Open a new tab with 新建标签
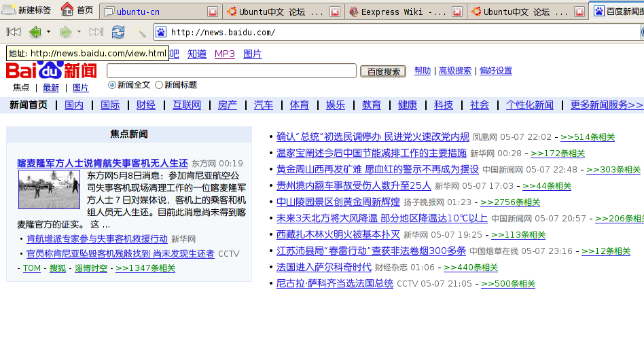 click(x=26, y=10)
